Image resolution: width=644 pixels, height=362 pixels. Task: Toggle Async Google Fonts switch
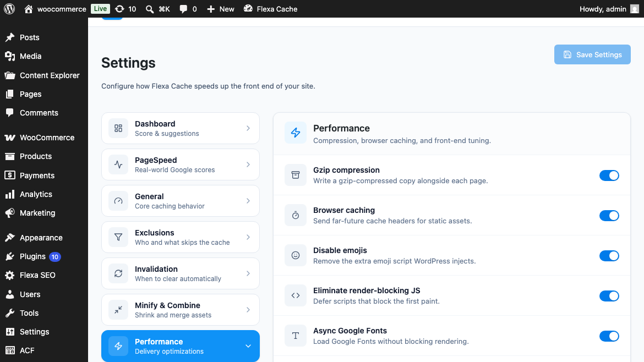tap(609, 337)
